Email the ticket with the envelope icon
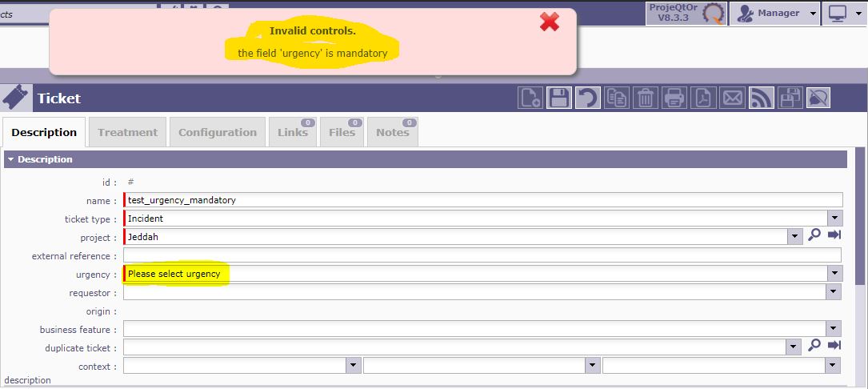Image resolution: width=868 pixels, height=389 pixels. click(732, 98)
